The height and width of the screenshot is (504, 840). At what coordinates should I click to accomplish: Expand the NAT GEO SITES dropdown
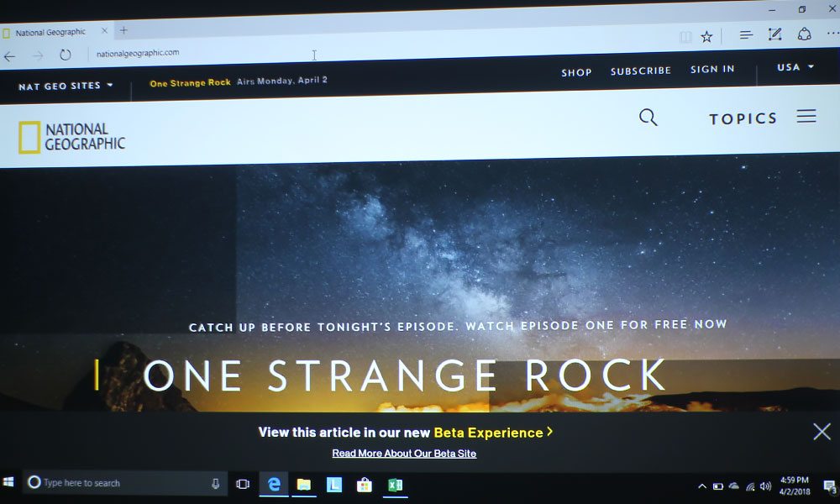point(66,86)
